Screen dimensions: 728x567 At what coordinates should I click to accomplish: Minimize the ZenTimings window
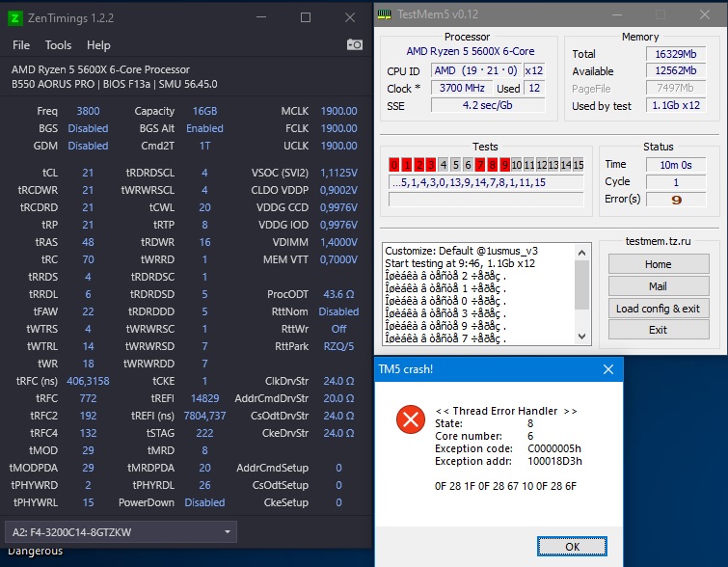click(261, 17)
